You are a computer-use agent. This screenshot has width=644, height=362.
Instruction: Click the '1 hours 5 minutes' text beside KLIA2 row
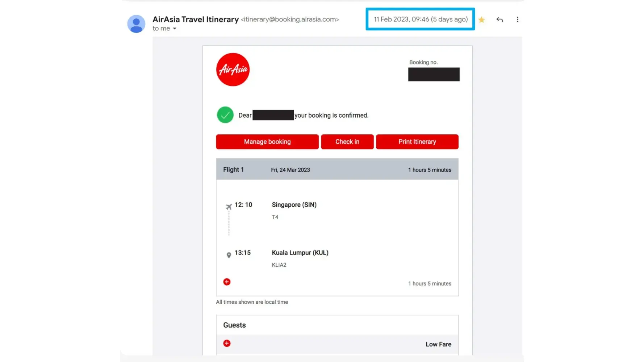pyautogui.click(x=430, y=284)
